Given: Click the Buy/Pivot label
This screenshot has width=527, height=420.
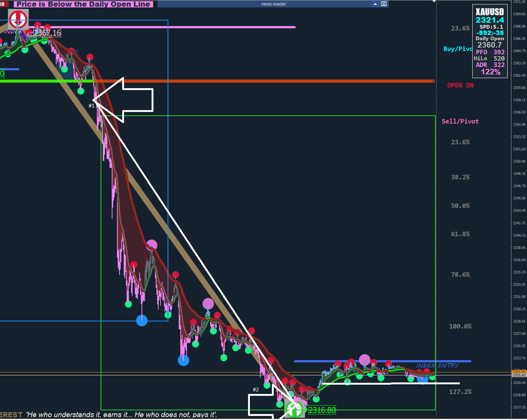Looking at the screenshot, I should point(458,49).
